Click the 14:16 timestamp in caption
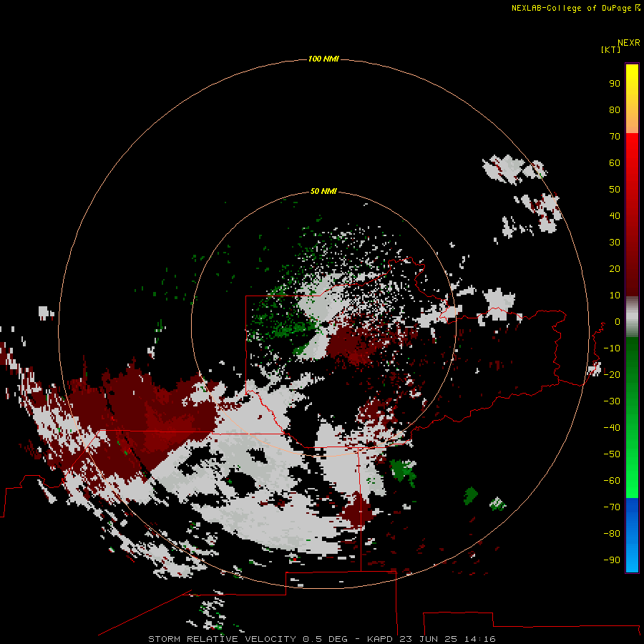This screenshot has height=644, width=644. pos(479,639)
